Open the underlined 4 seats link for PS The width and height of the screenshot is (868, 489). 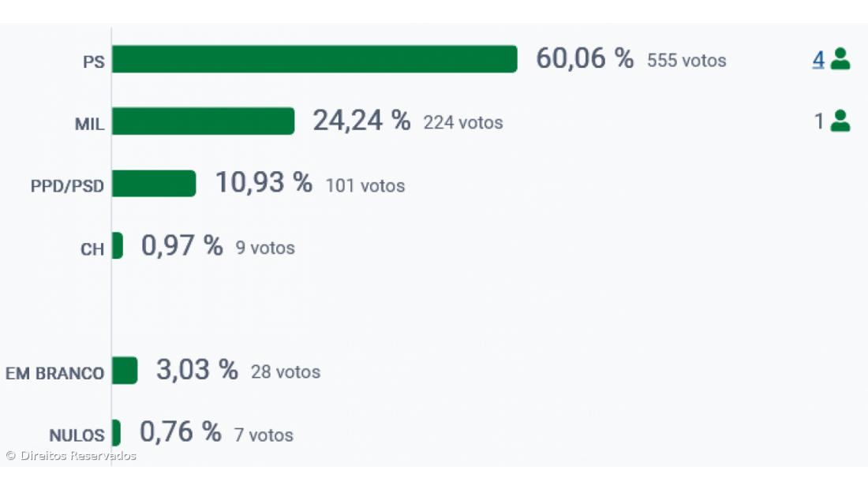818,59
